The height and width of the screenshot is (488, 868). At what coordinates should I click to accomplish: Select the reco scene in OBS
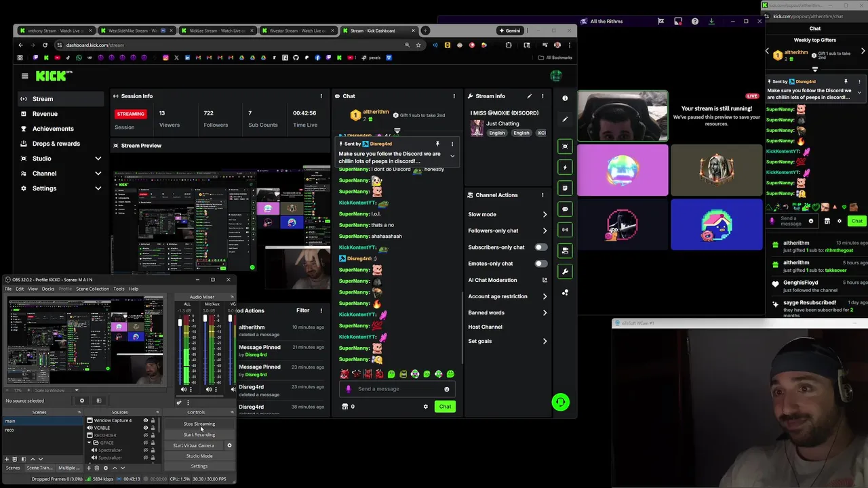click(42, 430)
